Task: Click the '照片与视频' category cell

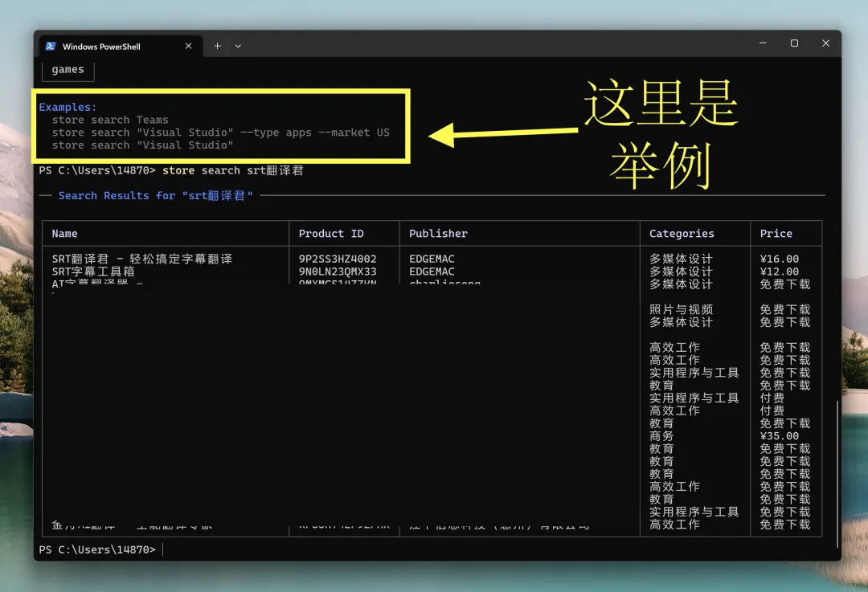Action: [x=681, y=309]
